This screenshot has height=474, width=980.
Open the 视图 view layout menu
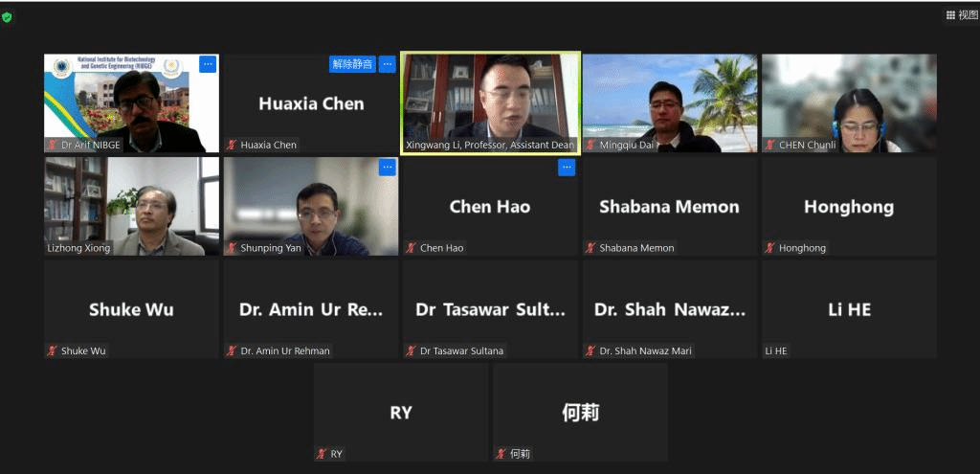click(x=961, y=15)
